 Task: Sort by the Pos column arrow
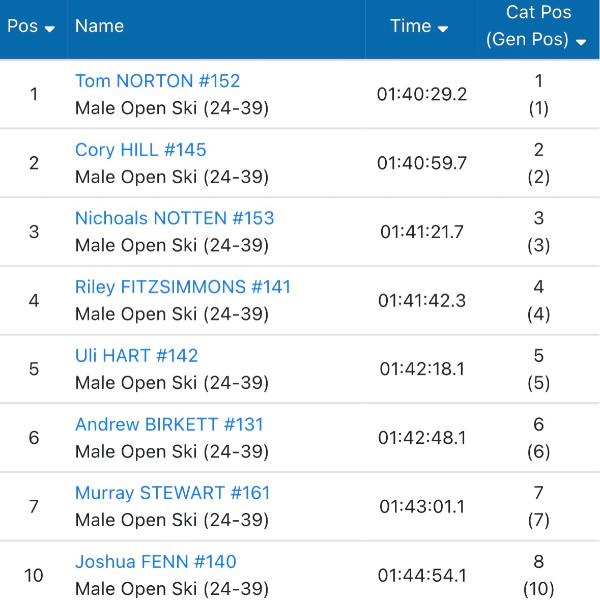[49, 28]
